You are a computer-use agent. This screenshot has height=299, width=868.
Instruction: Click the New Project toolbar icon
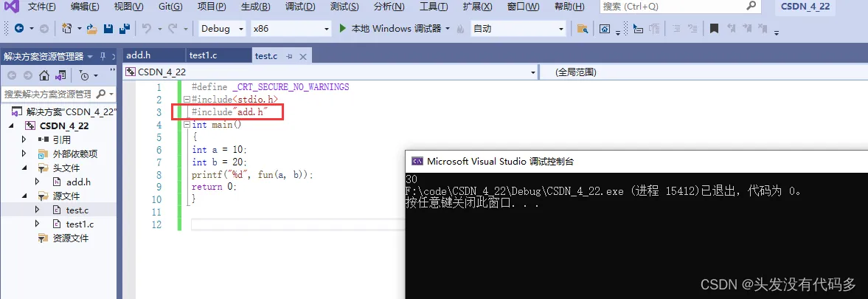67,28
